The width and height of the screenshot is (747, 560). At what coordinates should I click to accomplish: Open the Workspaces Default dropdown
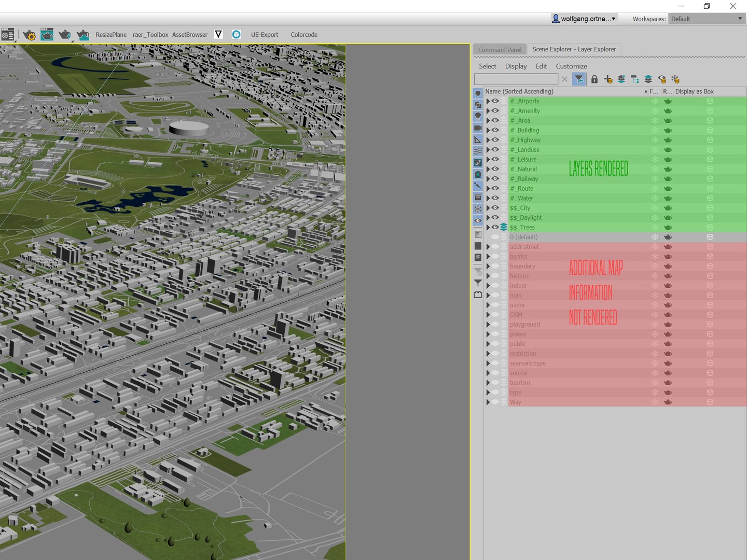(707, 19)
